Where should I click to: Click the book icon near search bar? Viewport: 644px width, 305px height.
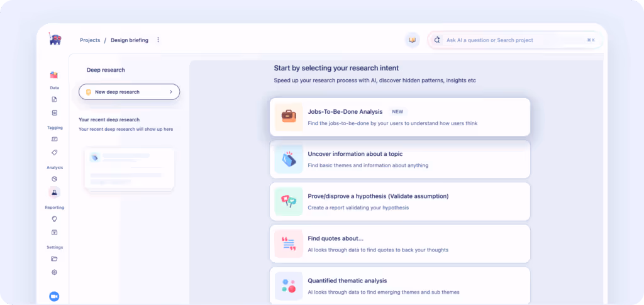[413, 40]
